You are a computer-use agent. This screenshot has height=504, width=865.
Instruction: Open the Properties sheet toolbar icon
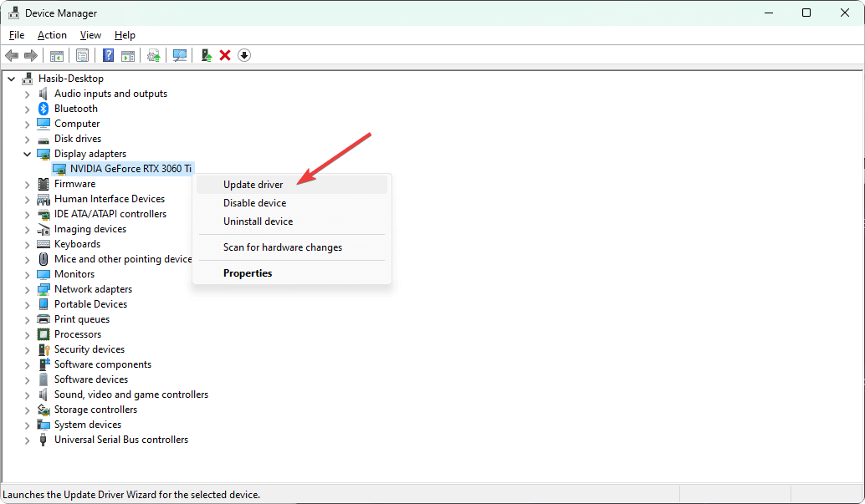pos(82,55)
